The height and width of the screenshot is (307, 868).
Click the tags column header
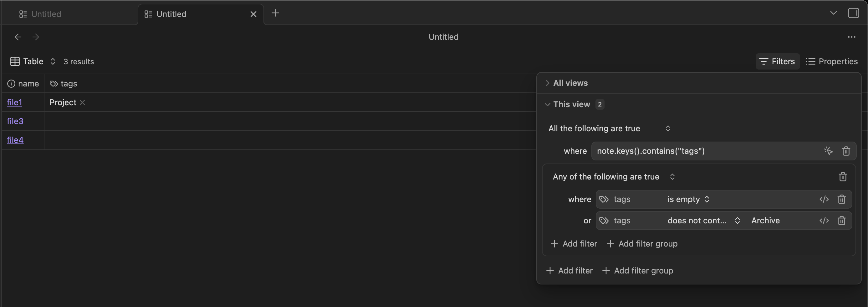tap(63, 84)
